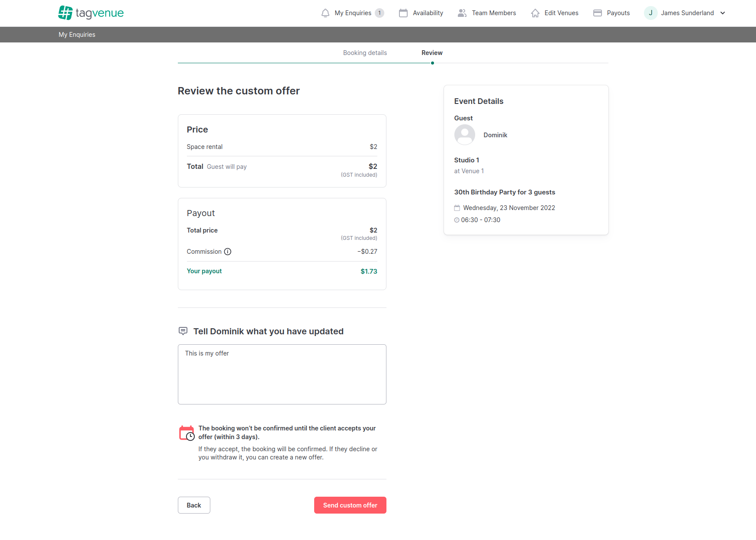Click the guest name Dominik

(495, 135)
